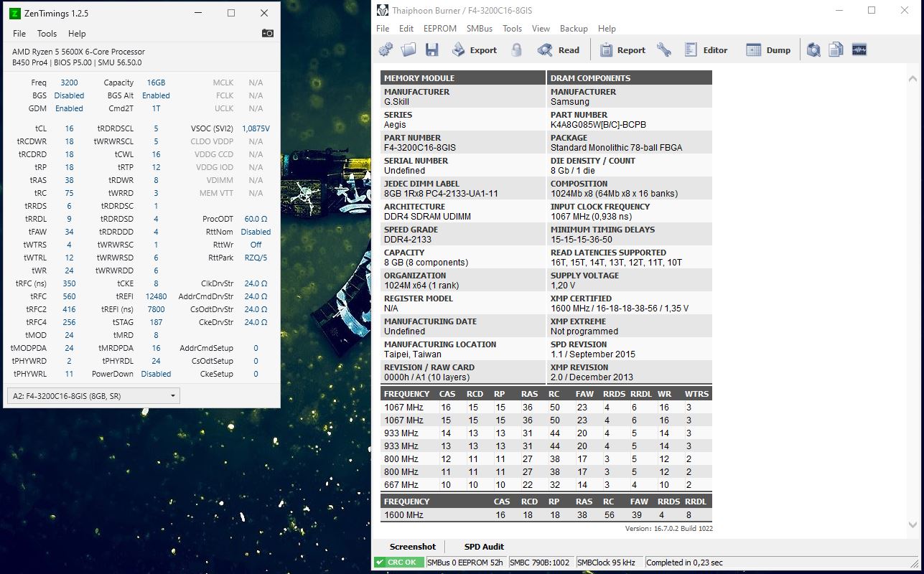Open the Edit menu in Thaiphoon Burner
The height and width of the screenshot is (574, 924).
pyautogui.click(x=406, y=29)
